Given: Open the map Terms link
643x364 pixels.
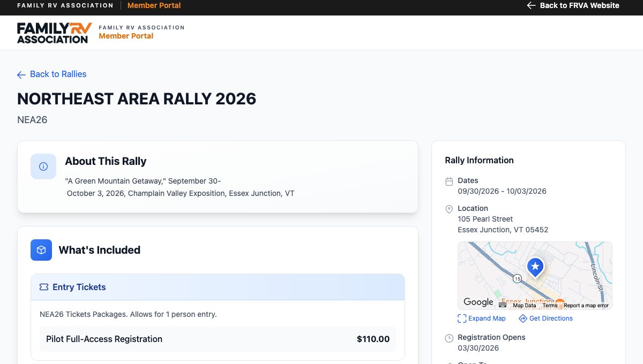Looking at the screenshot, I should (550, 306).
